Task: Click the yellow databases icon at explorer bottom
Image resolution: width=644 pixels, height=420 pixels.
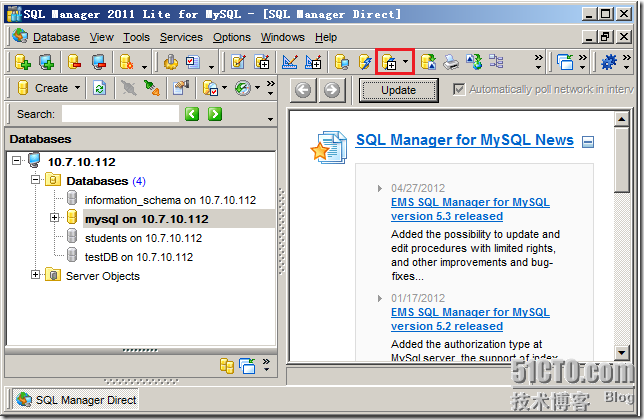Action: pyautogui.click(x=227, y=365)
